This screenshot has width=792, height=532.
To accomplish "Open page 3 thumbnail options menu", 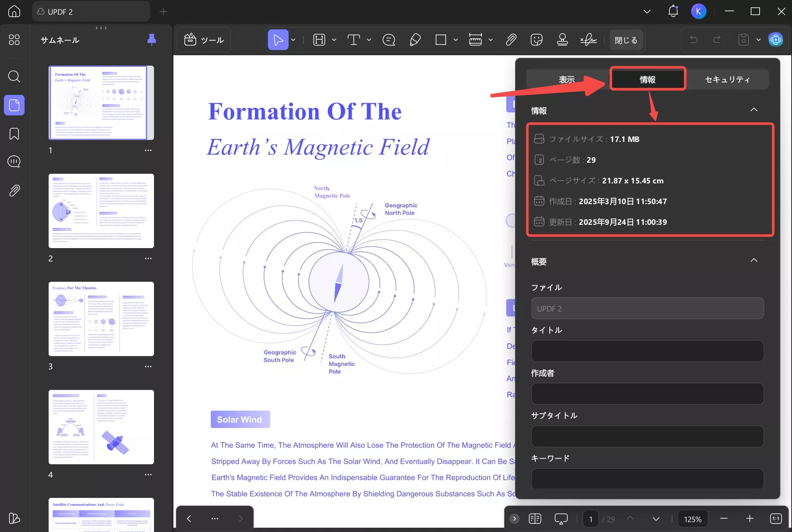I will pyautogui.click(x=148, y=367).
